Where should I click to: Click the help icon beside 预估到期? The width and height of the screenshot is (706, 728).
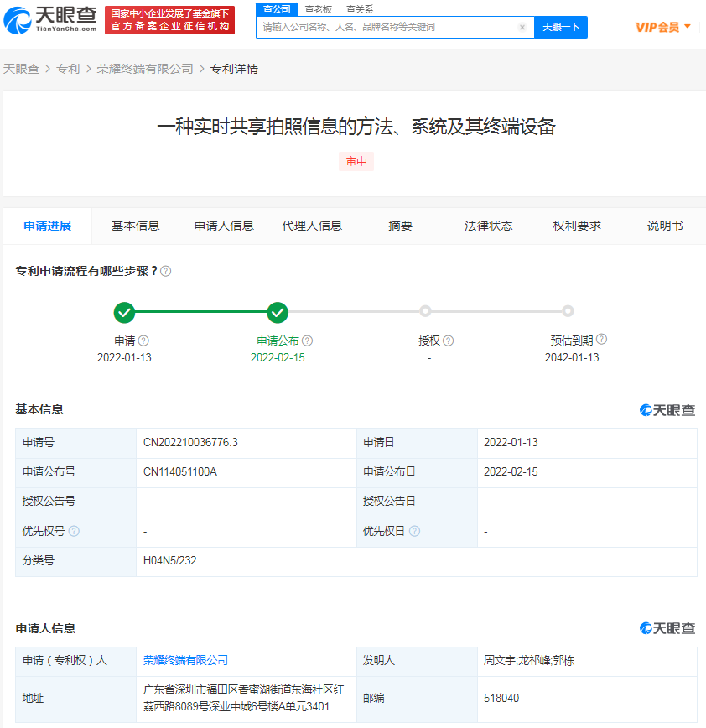tap(601, 340)
